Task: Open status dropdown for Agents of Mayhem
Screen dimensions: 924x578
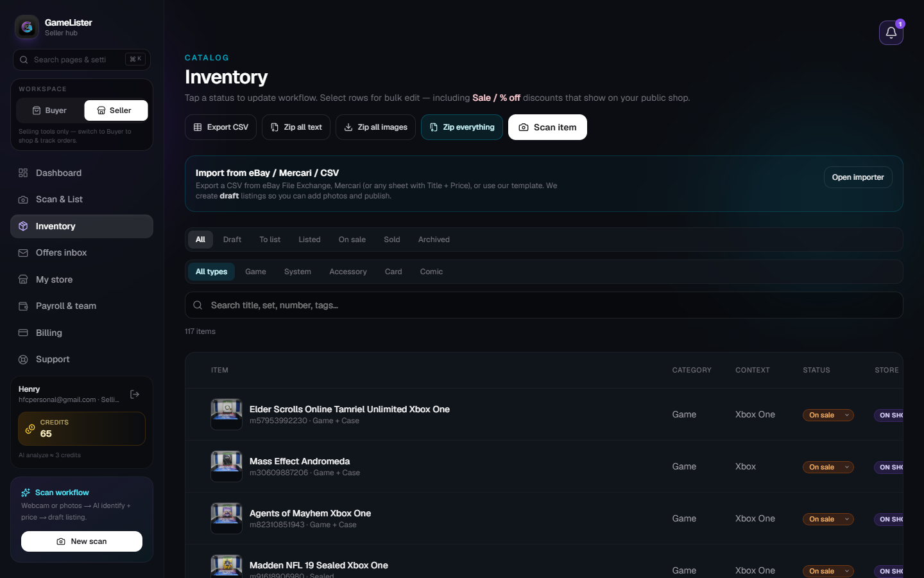Action: click(828, 519)
